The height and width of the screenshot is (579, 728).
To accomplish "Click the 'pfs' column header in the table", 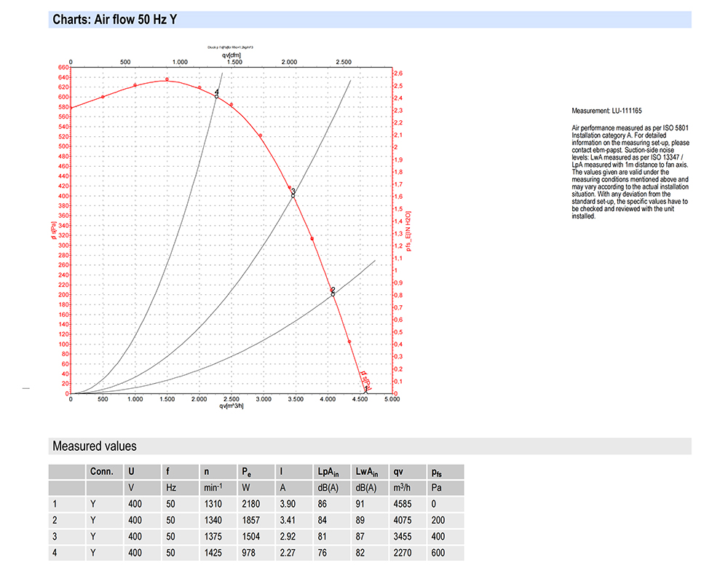I will [x=436, y=471].
